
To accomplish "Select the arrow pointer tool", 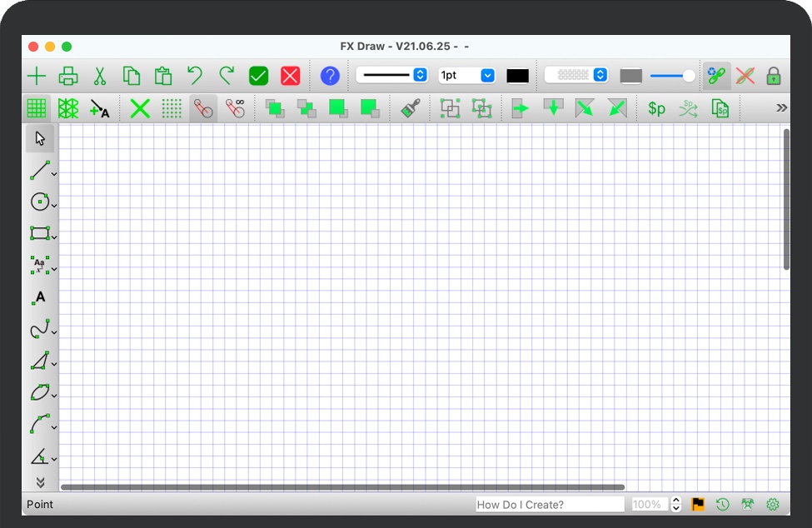I will tap(39, 138).
